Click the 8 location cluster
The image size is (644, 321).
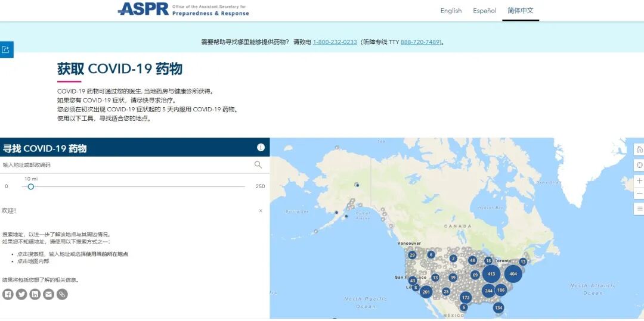point(416,288)
